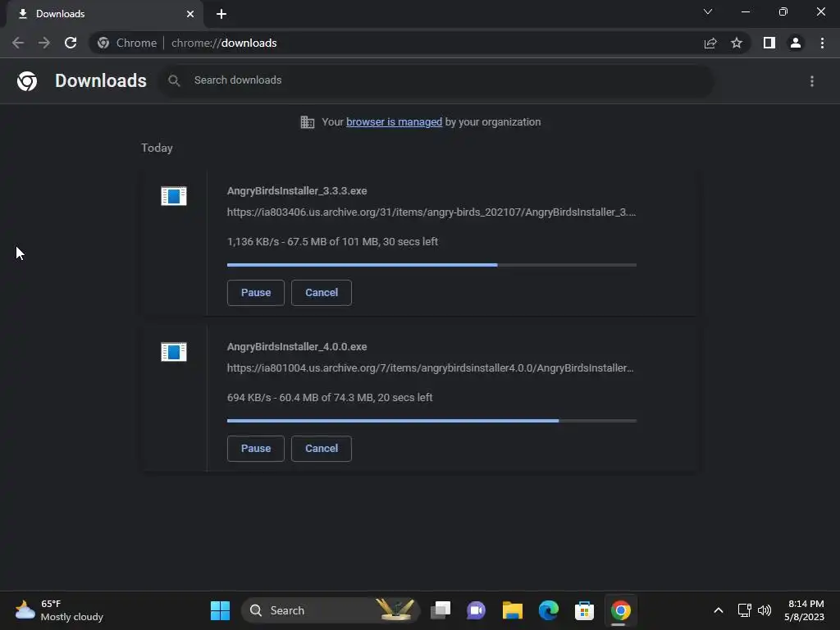Open the network status tray icon

(745, 610)
